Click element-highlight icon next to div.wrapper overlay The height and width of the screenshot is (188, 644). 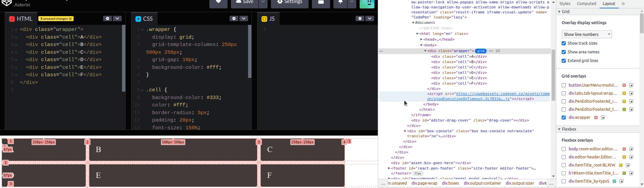(x=603, y=117)
